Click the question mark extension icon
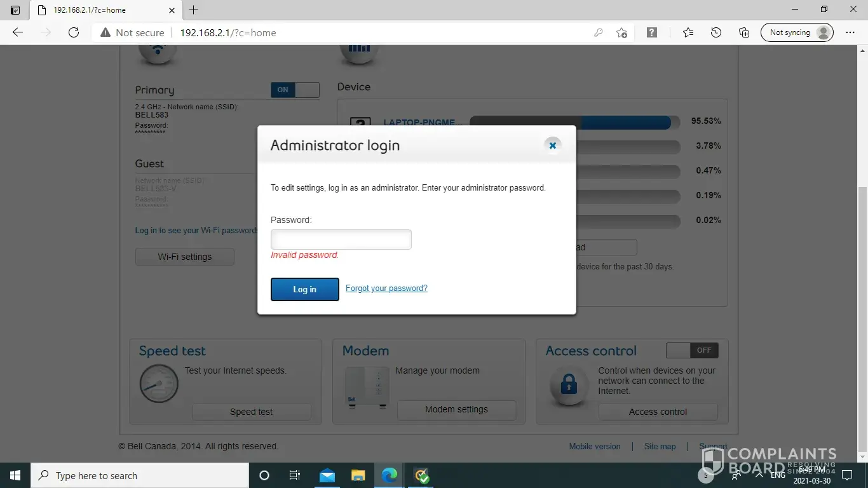The width and height of the screenshot is (868, 488). (652, 32)
